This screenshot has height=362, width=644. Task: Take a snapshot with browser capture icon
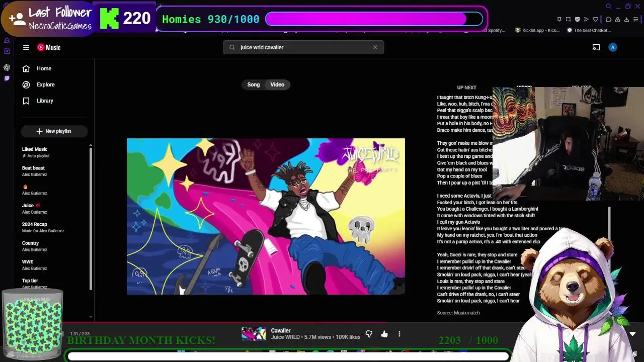(x=568, y=20)
